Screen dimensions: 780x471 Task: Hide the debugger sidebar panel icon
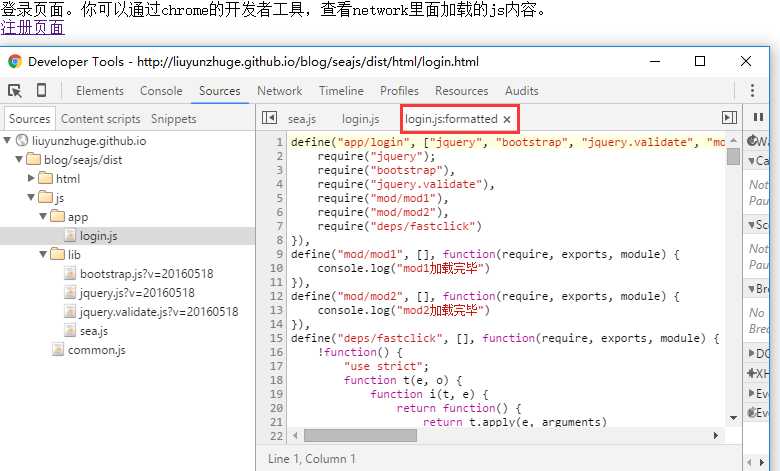[729, 118]
